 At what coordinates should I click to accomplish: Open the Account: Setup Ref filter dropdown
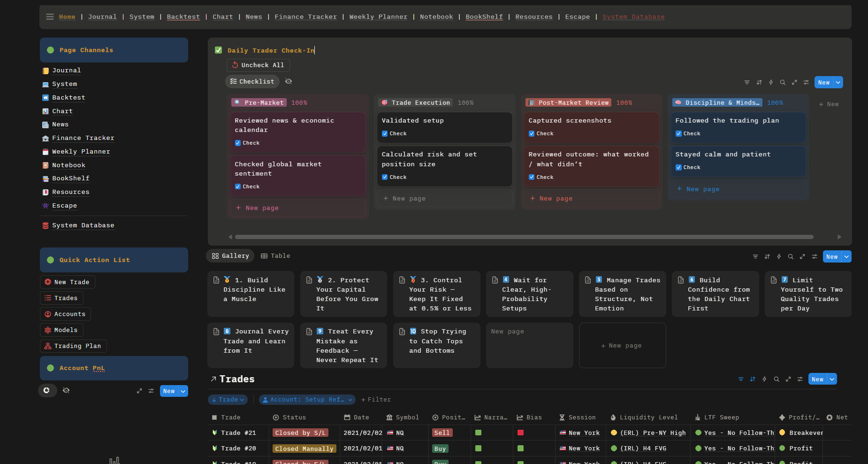[307, 400]
